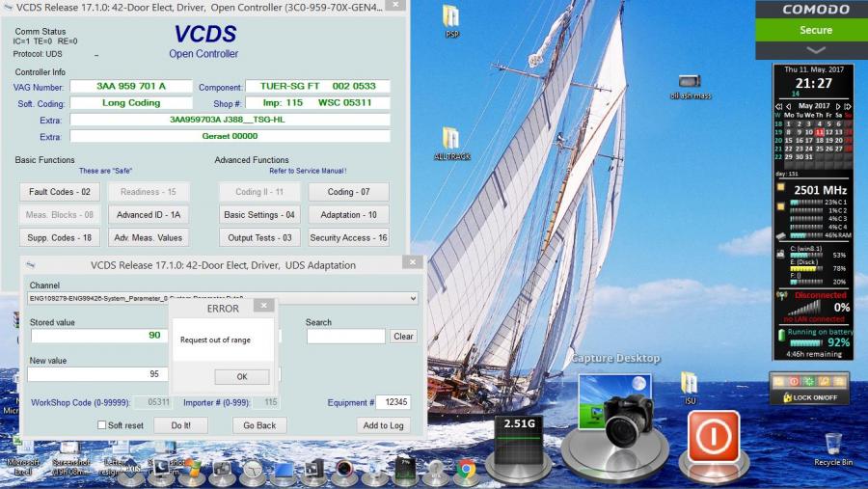Confirm the error with OK
868x489 pixels.
(242, 376)
